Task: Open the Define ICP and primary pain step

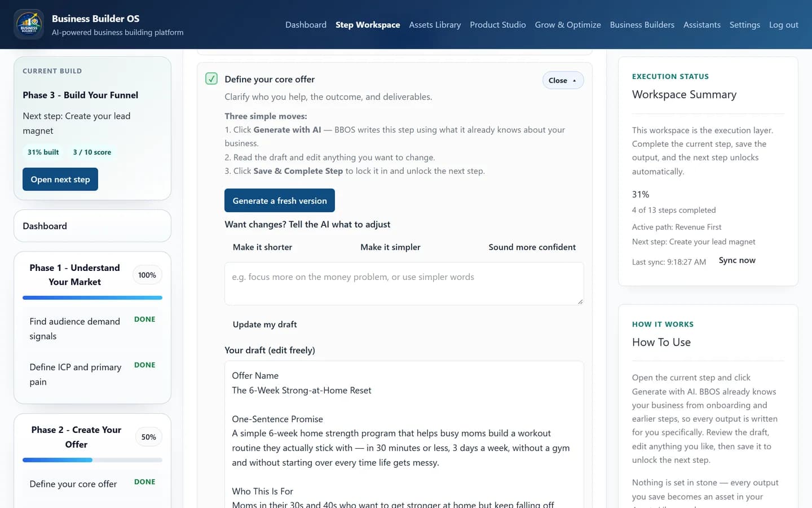Action: tap(92, 374)
